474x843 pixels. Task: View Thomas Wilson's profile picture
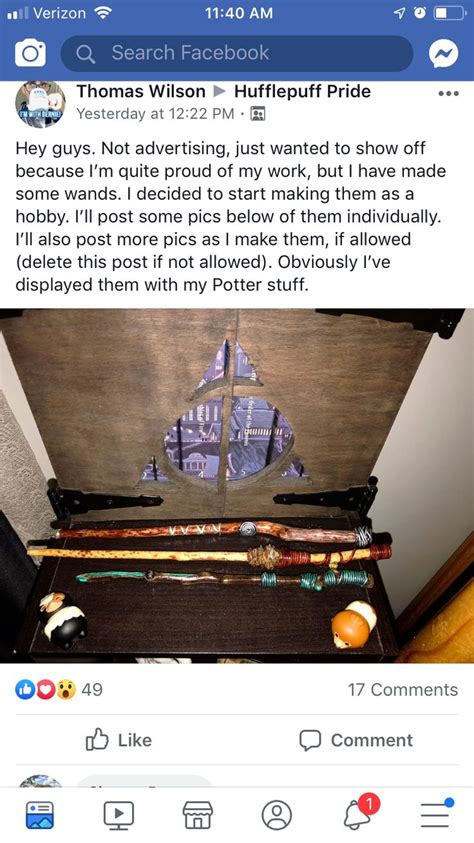coord(40,104)
